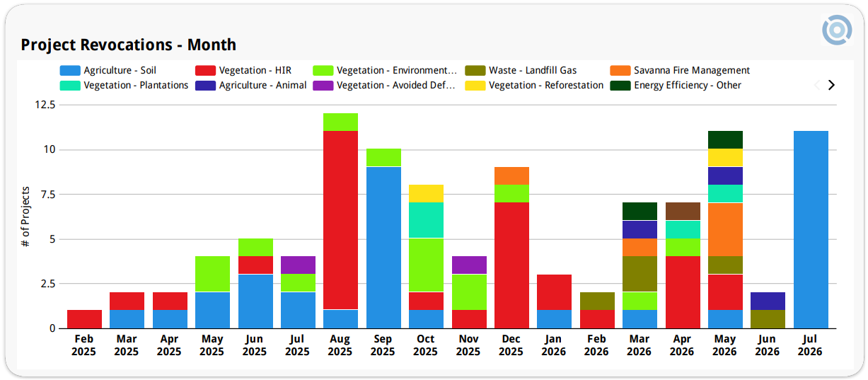868x380 pixels.
Task: Select the dark green segment in May 2026
Action: [725, 139]
